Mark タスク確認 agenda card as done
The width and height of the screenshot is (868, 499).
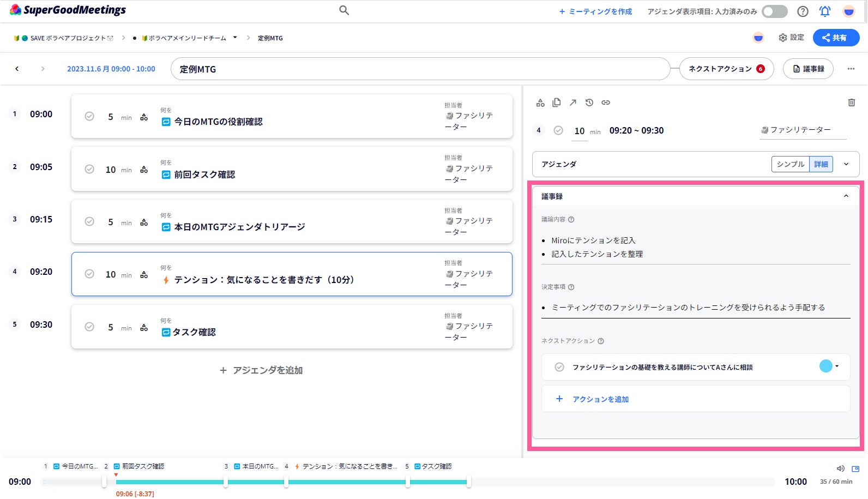click(x=89, y=327)
